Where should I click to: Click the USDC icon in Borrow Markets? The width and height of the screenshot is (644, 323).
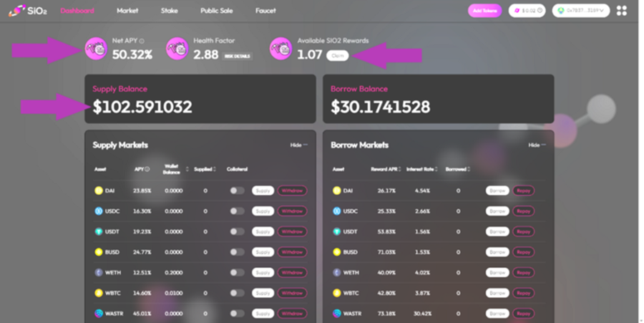(337, 211)
